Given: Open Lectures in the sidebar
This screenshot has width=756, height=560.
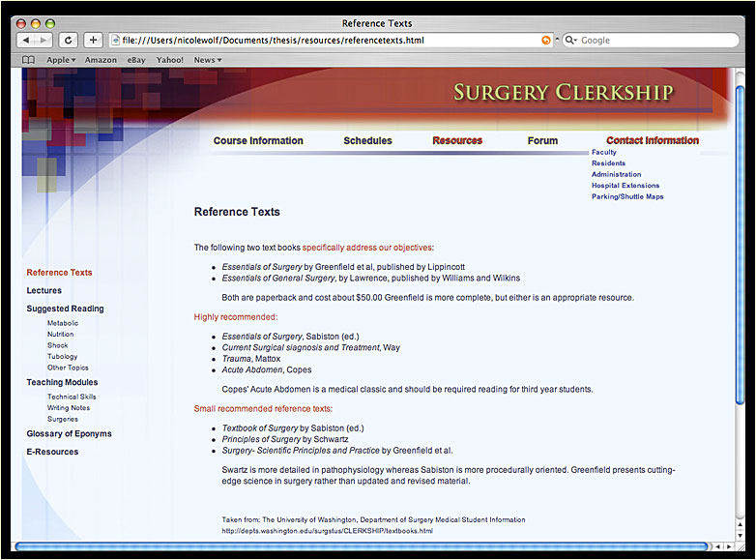Looking at the screenshot, I should 44,290.
